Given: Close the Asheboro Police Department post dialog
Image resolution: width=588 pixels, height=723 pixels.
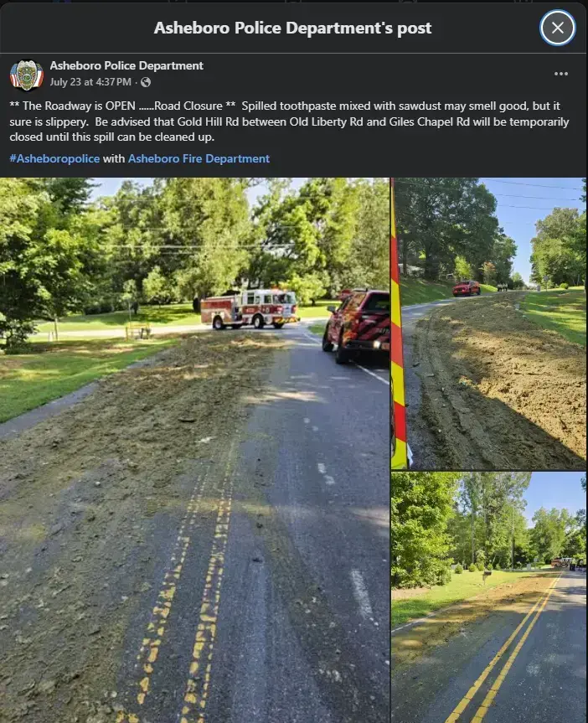Looking at the screenshot, I should 558,28.
